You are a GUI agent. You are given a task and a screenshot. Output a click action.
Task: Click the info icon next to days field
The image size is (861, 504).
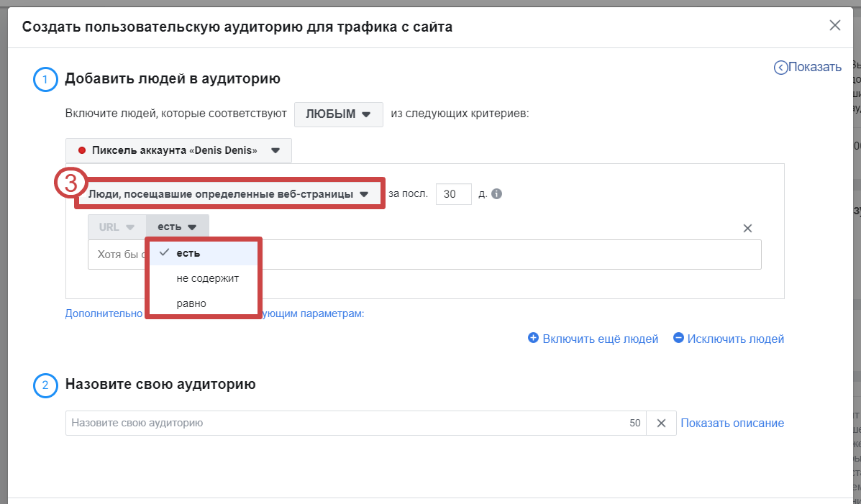pos(496,194)
